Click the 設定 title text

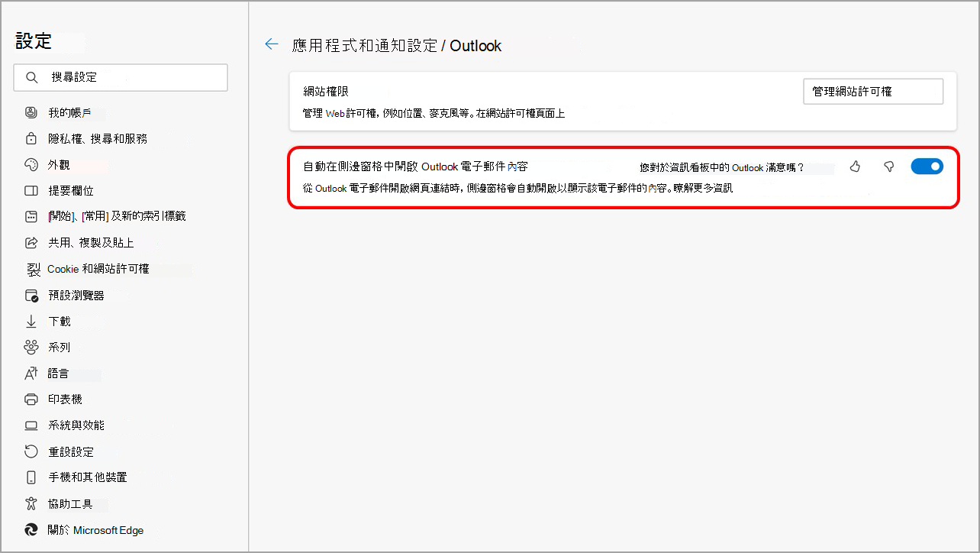[x=34, y=41]
